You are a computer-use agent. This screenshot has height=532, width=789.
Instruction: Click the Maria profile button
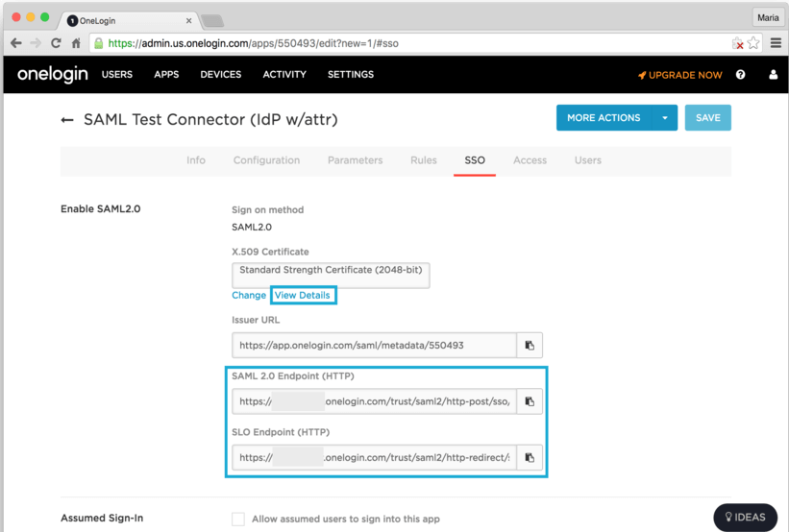[x=768, y=17]
